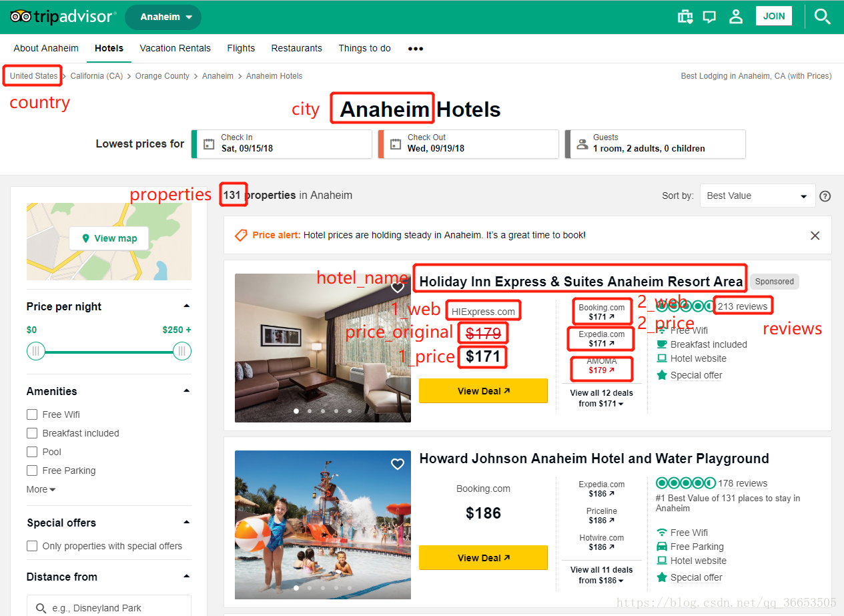Click the Howard Johnson rating bubbles
This screenshot has height=616, width=844.
685,483
